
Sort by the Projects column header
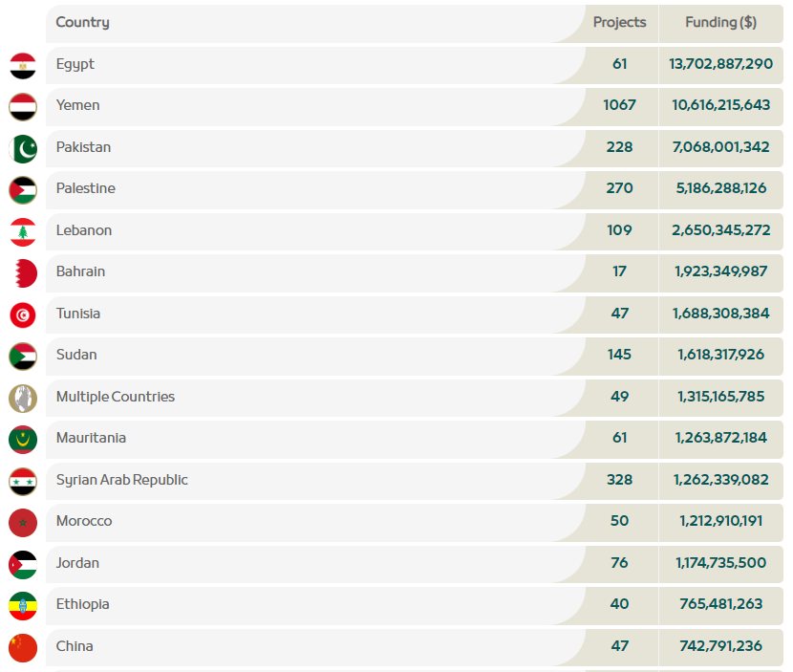[x=619, y=23]
